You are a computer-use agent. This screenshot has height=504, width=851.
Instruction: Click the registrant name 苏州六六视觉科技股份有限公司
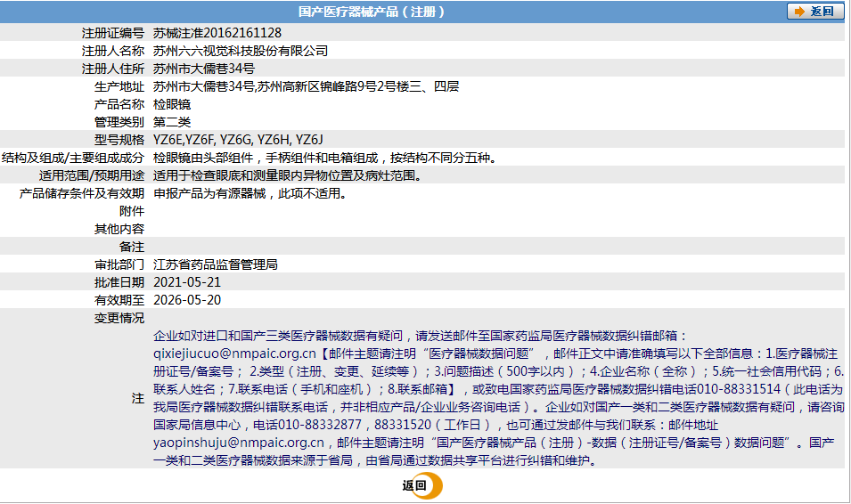tap(241, 51)
